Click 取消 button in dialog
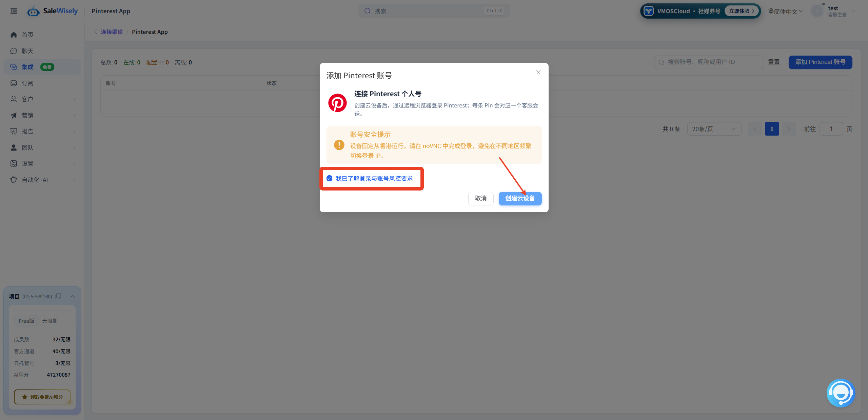The image size is (868, 420). 481,199
